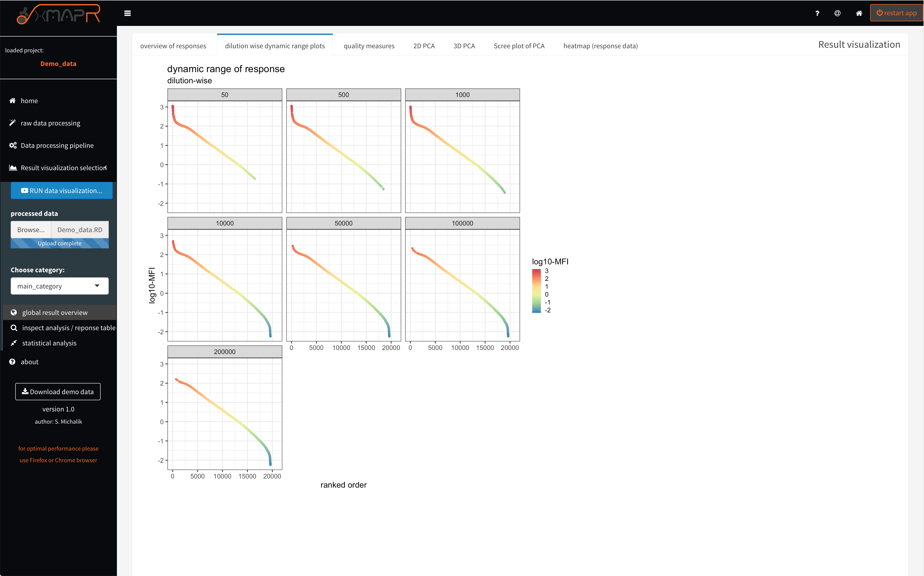Click the inspect analysis magnifier icon
This screenshot has height=576, width=924.
(x=14, y=328)
